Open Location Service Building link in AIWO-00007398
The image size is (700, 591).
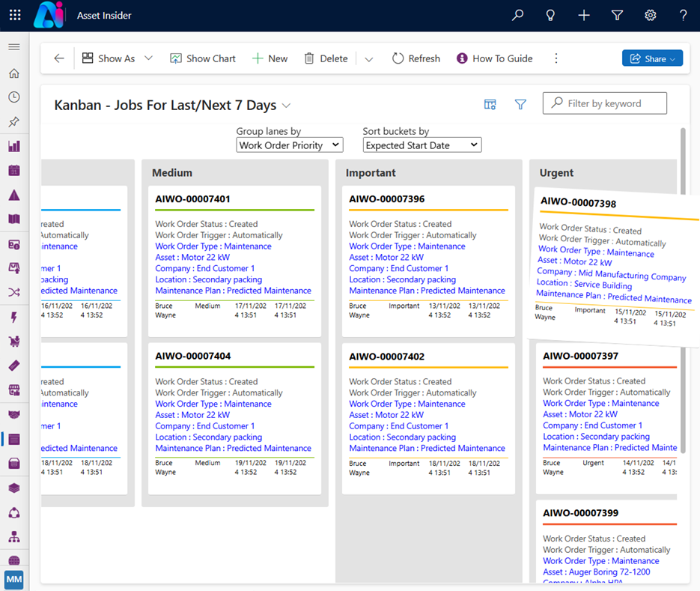pyautogui.click(x=584, y=284)
